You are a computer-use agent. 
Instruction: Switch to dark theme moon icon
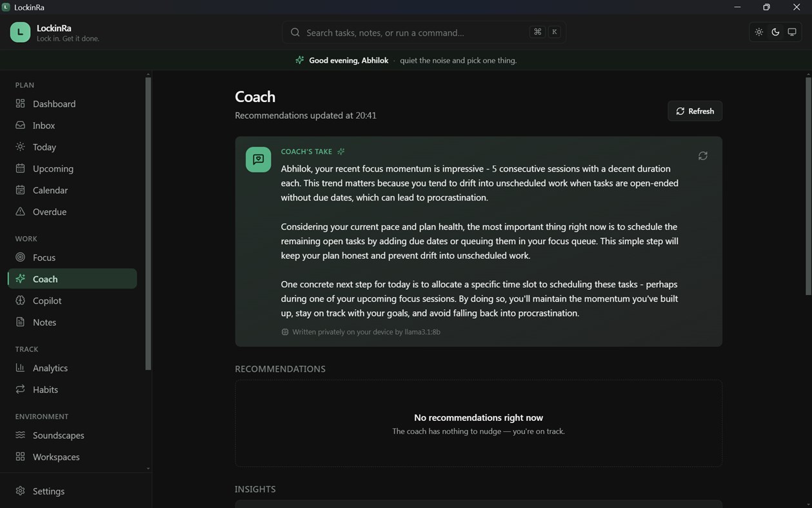click(x=775, y=32)
